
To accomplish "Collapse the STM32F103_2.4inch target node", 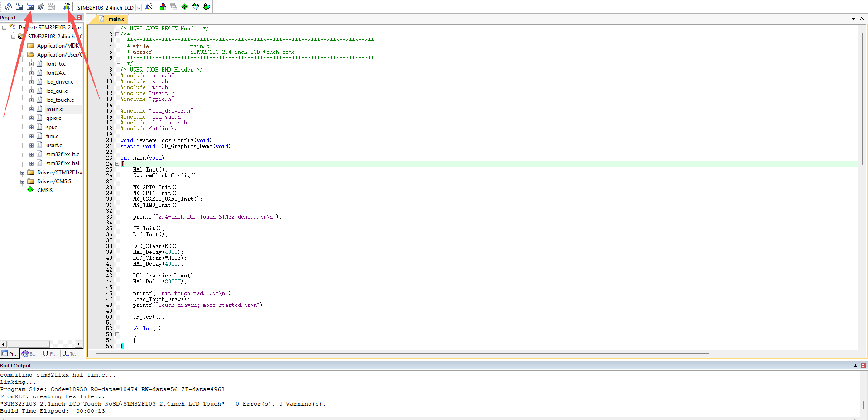I will coord(13,37).
